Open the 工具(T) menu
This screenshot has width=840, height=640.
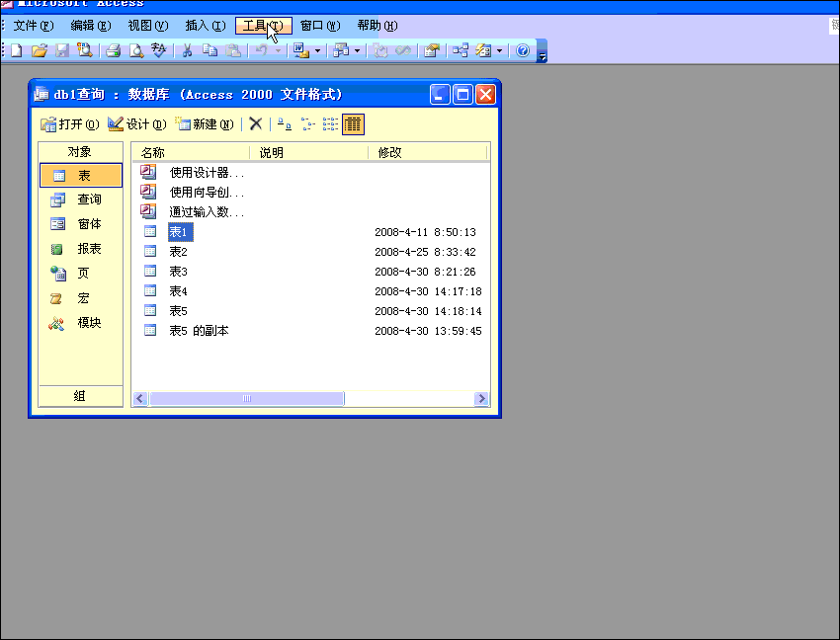(x=263, y=26)
